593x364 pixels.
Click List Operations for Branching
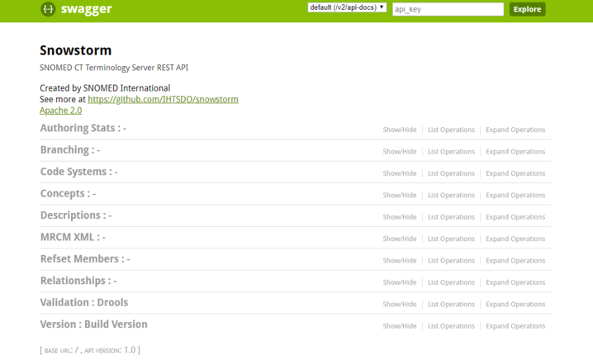coord(451,152)
